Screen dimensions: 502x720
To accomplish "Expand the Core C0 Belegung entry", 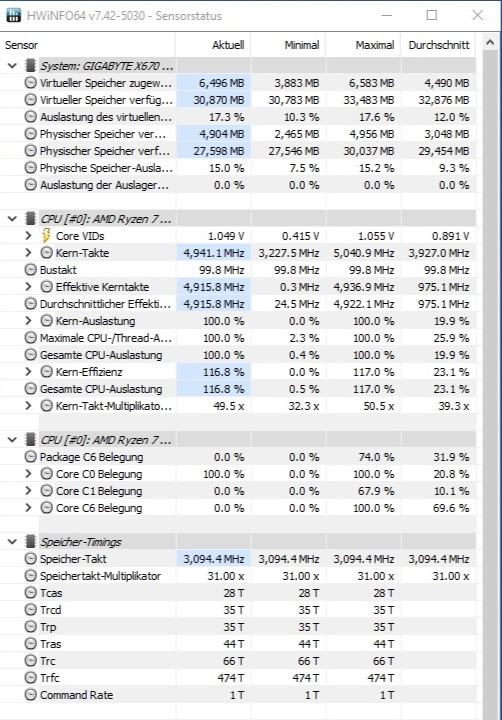I will [x=28, y=474].
